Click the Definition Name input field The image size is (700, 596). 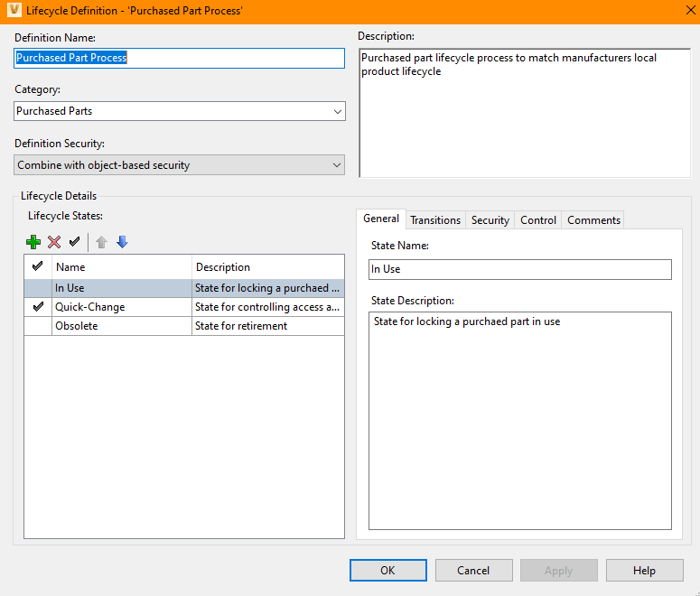point(180,58)
